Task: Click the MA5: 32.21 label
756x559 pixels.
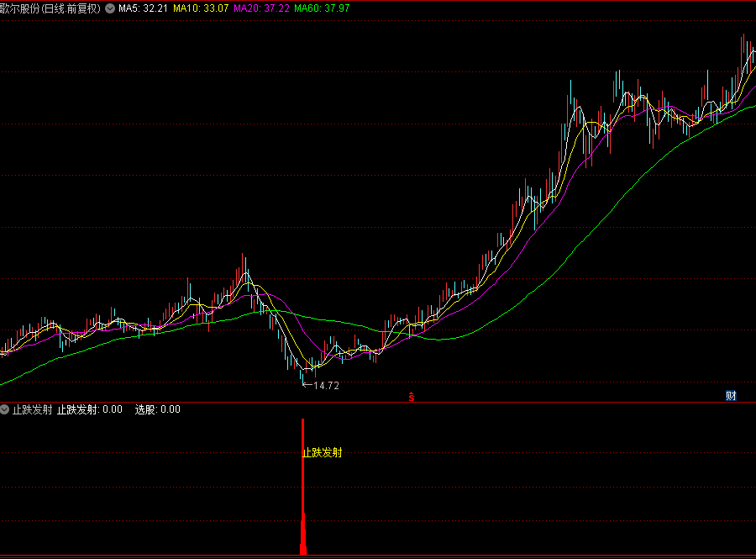Action: point(143,8)
